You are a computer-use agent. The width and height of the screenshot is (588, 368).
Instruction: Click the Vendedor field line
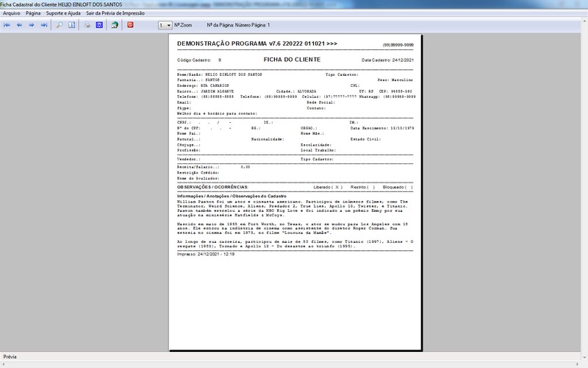(189, 159)
